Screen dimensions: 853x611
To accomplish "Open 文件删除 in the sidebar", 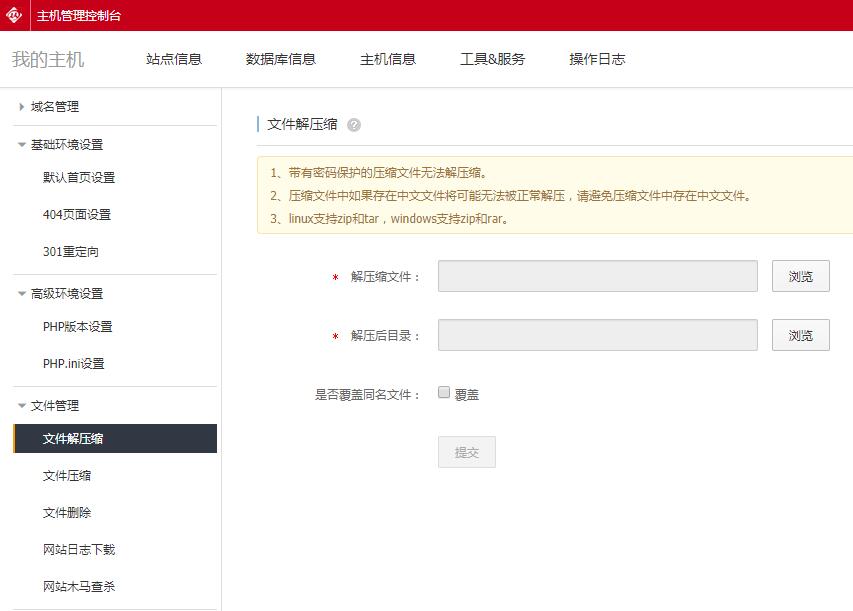I will pos(67,513).
